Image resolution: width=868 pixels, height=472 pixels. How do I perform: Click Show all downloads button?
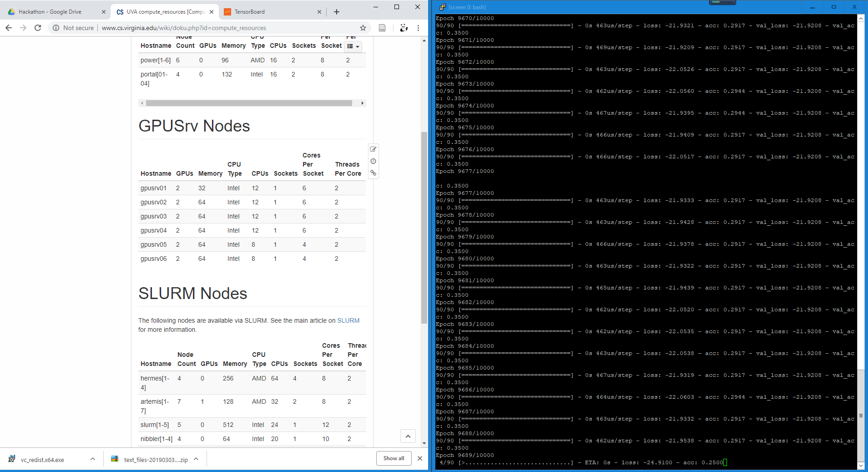point(394,458)
